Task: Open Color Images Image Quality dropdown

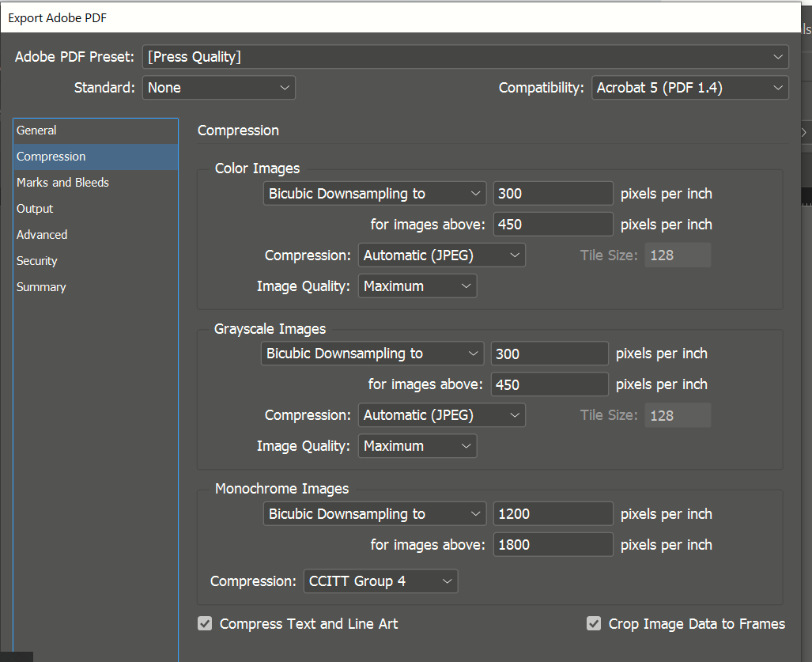Action: click(x=417, y=286)
